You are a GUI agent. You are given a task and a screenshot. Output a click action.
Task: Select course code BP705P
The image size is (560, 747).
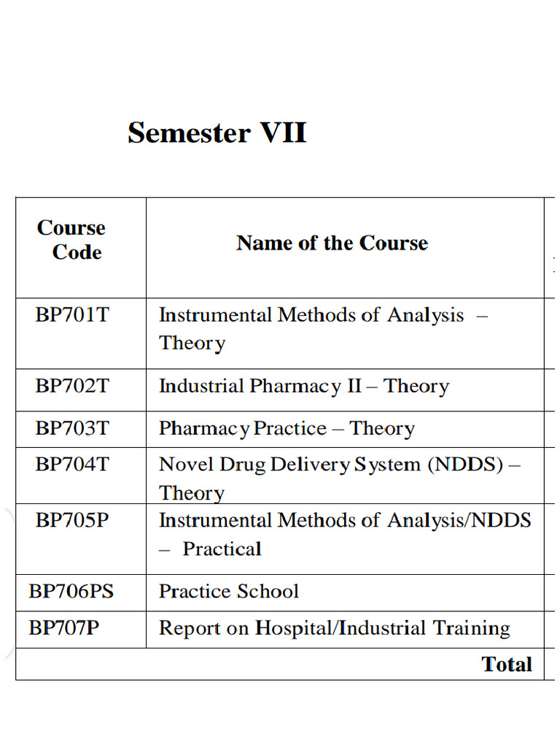71,520
